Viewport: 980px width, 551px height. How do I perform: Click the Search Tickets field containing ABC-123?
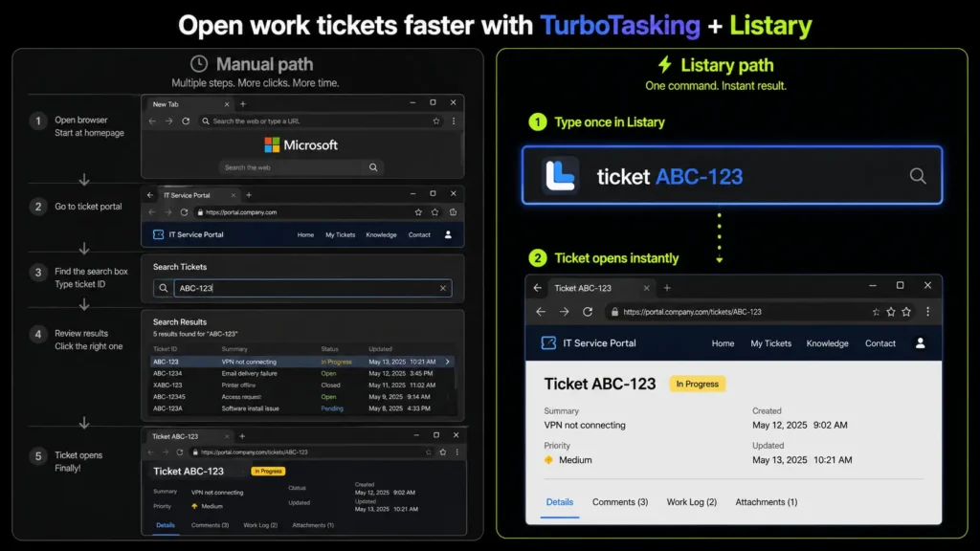coord(313,288)
